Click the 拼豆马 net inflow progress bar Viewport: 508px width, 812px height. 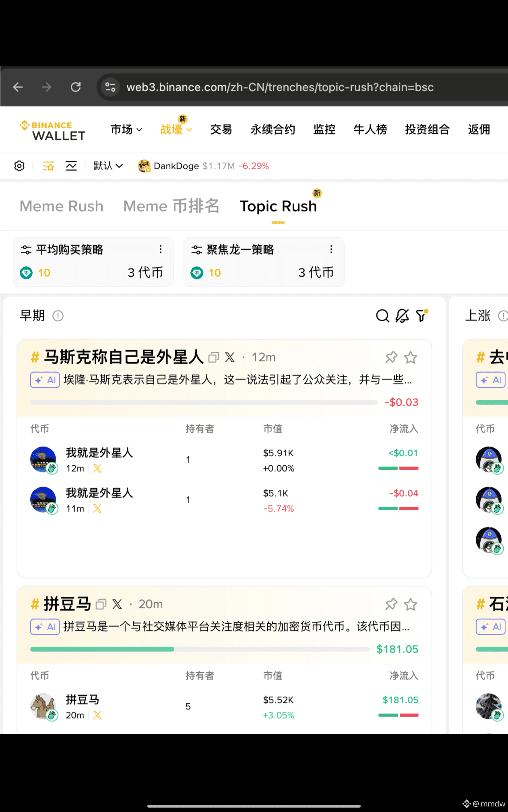point(200,649)
